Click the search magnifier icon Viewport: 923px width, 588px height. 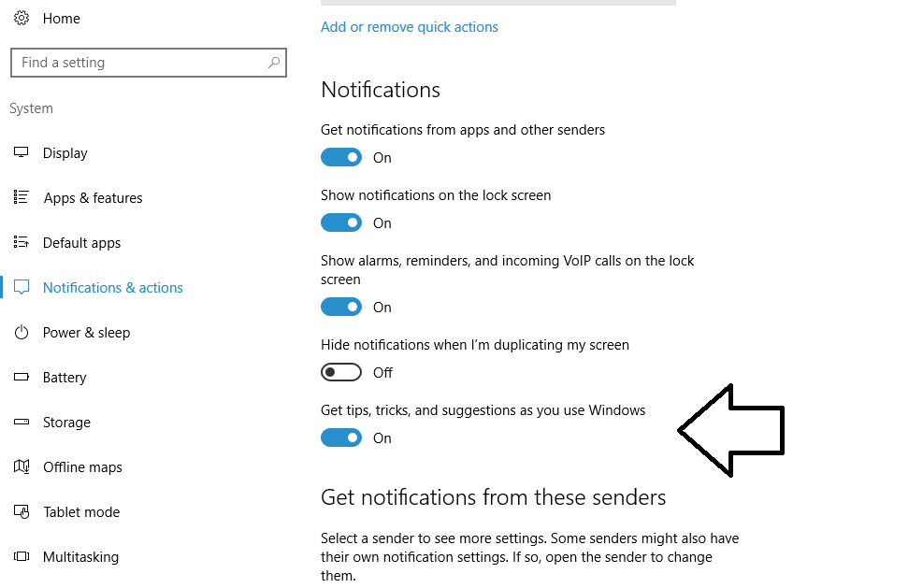pyautogui.click(x=273, y=63)
